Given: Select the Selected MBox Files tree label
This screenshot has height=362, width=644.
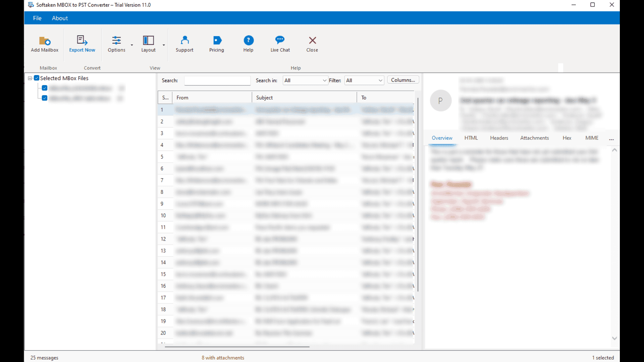Looking at the screenshot, I should pyautogui.click(x=64, y=78).
